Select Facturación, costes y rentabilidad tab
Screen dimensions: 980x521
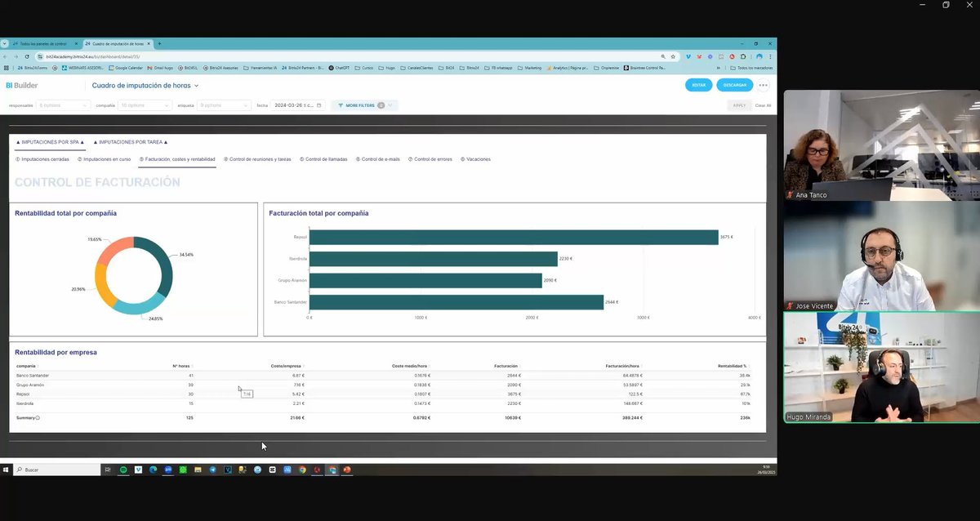coord(177,159)
